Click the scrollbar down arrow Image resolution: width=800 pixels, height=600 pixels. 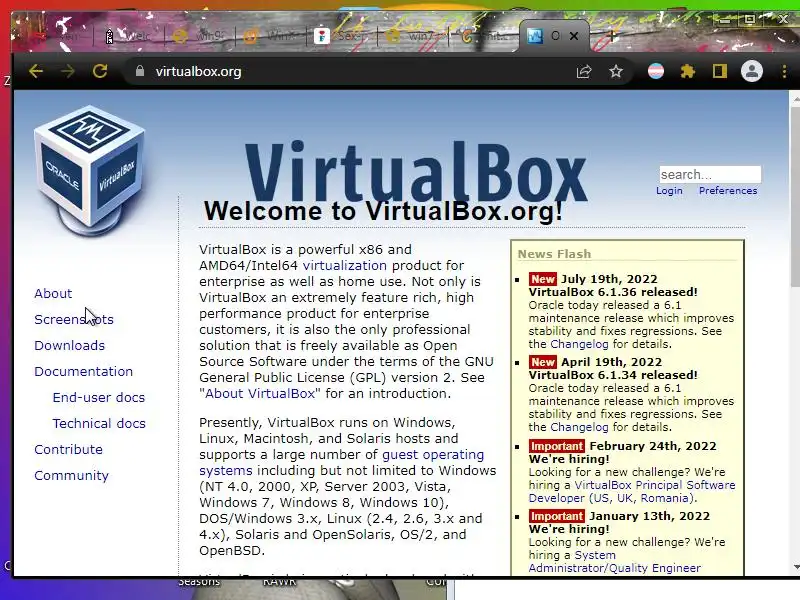coord(796,567)
